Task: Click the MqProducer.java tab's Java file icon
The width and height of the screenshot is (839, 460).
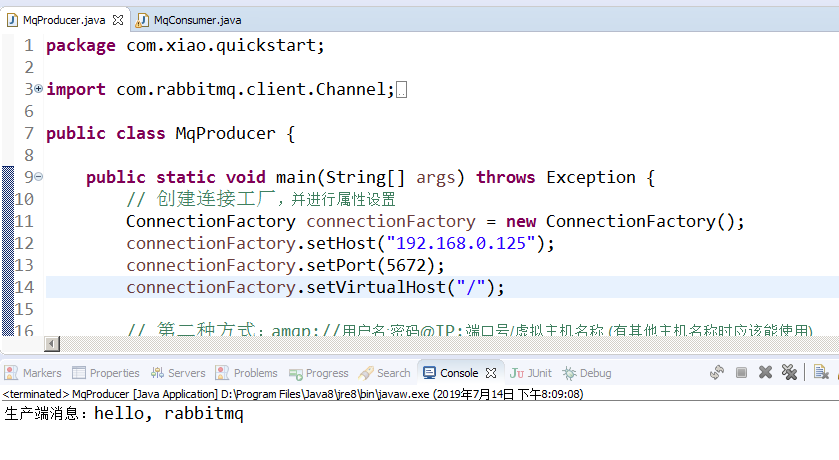Action: coord(12,20)
